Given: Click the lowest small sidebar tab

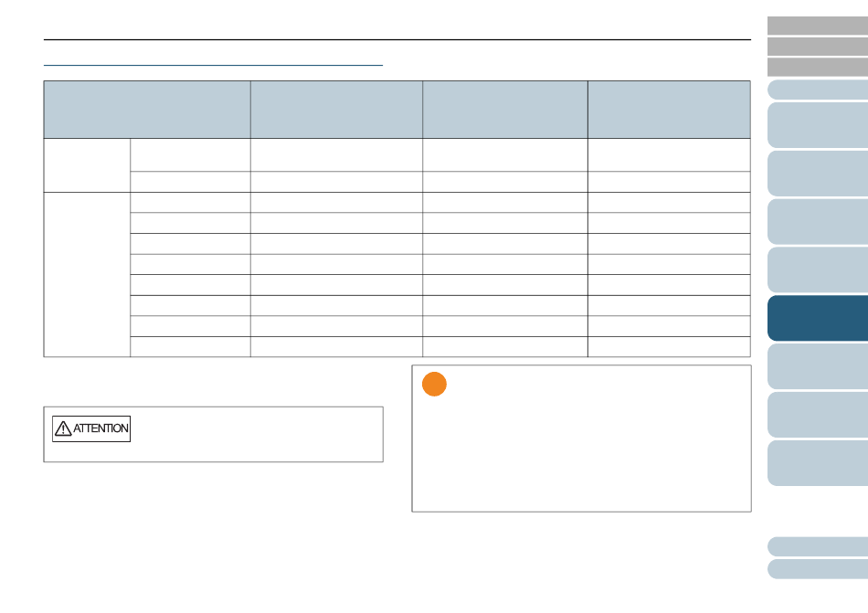Looking at the screenshot, I should tap(818, 569).
